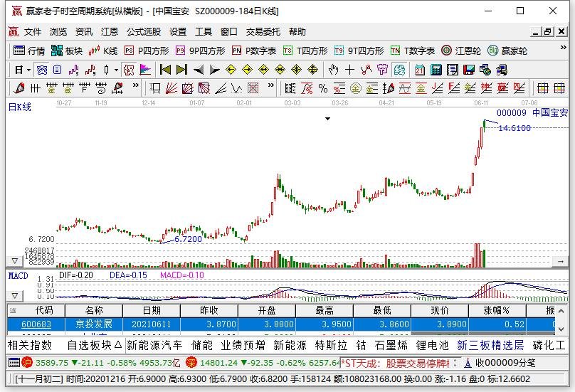Open the 江恩轮 Gann wheel tool
This screenshot has width=575, height=392.
click(461, 51)
